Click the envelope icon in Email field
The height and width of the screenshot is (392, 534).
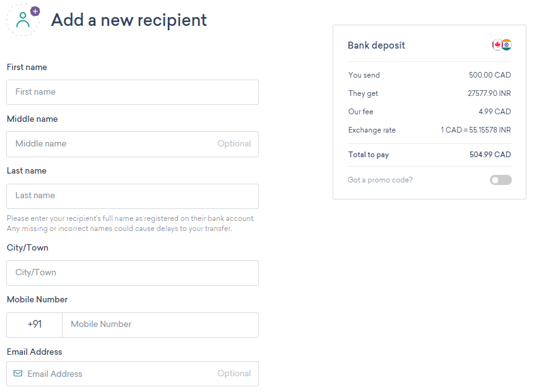click(x=18, y=374)
